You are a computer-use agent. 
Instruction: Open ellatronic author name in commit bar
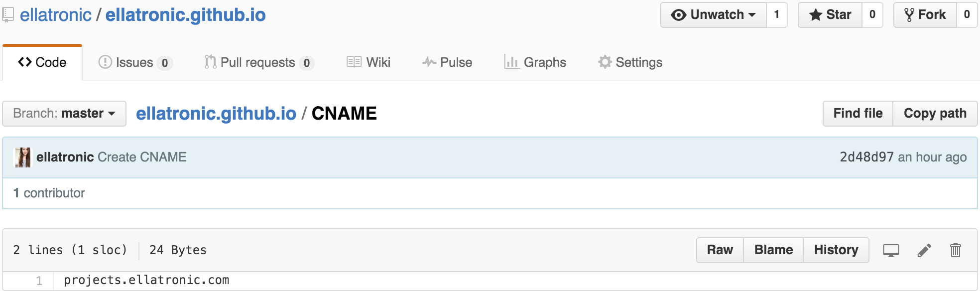click(x=65, y=157)
